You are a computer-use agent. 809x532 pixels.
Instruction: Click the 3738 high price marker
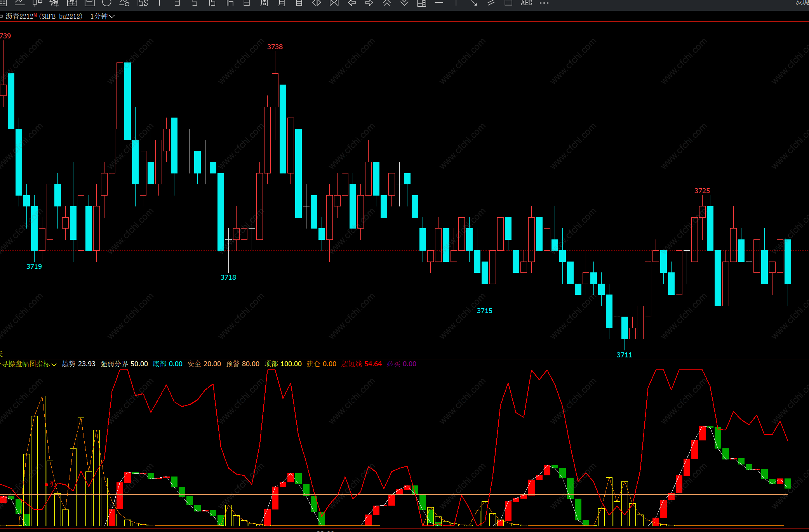(275, 47)
